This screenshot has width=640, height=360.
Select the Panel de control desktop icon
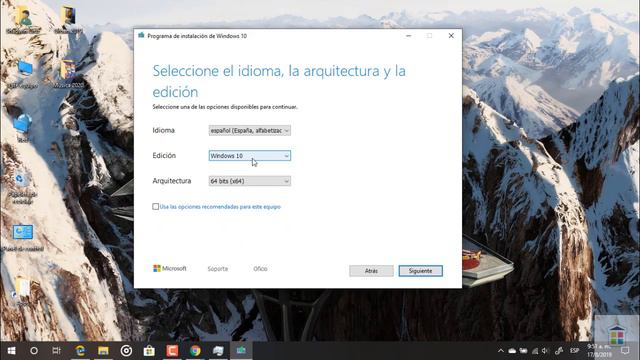tap(22, 238)
